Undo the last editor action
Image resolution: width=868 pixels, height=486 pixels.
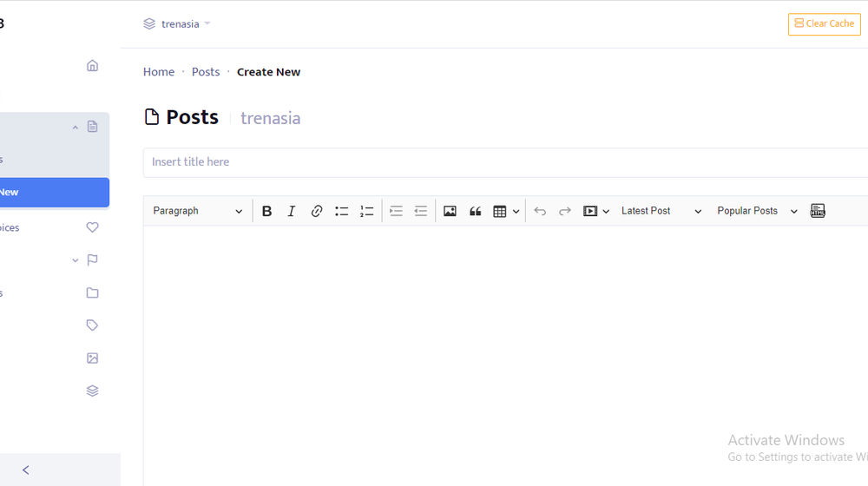[x=540, y=211]
